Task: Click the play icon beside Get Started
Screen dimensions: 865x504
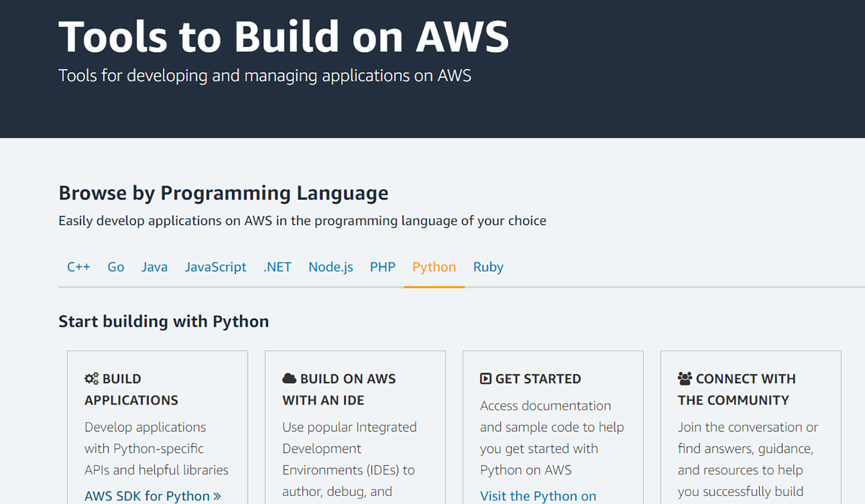Action: click(485, 379)
